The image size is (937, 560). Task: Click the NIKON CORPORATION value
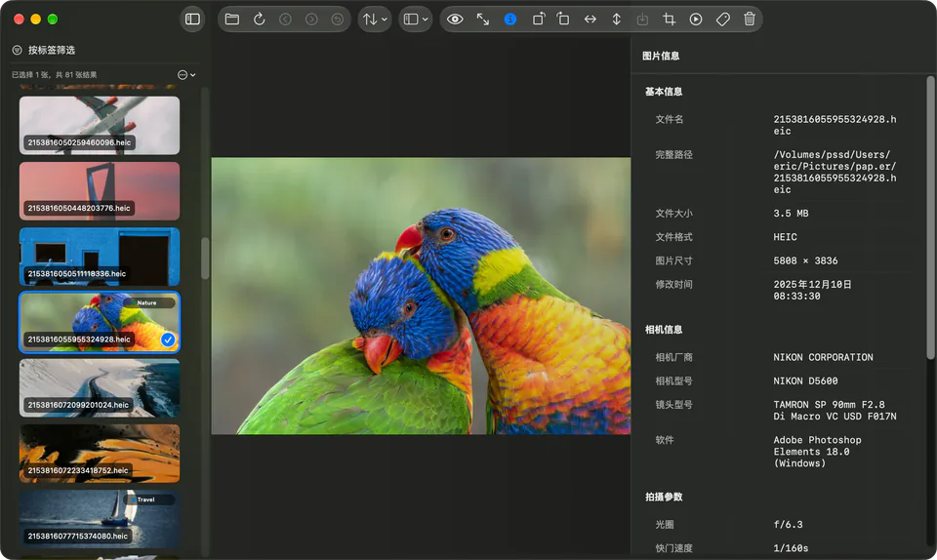click(823, 357)
